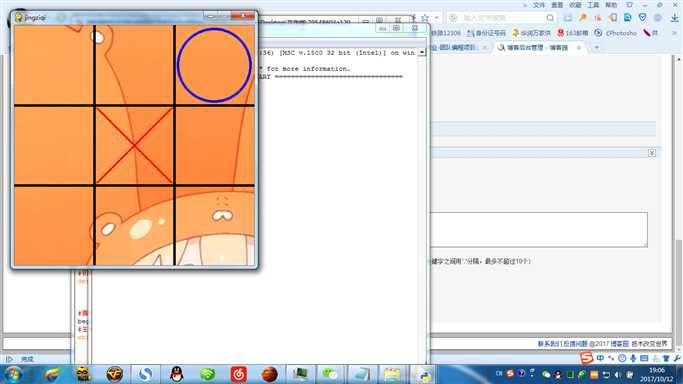This screenshot has height=384, width=683.
Task: Open the basketball taskbar icon
Action: pos(269,374)
